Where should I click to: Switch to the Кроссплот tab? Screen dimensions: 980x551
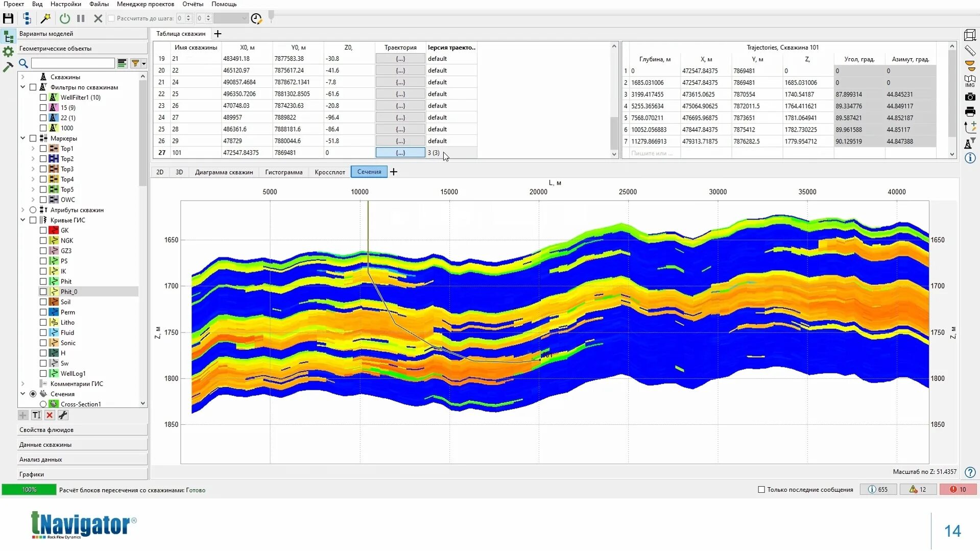click(330, 172)
